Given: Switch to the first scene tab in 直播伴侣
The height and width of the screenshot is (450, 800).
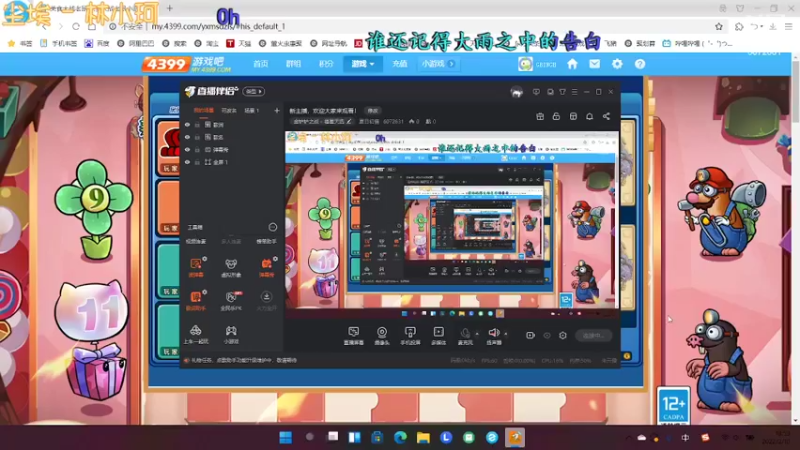Looking at the screenshot, I should click(204, 110).
